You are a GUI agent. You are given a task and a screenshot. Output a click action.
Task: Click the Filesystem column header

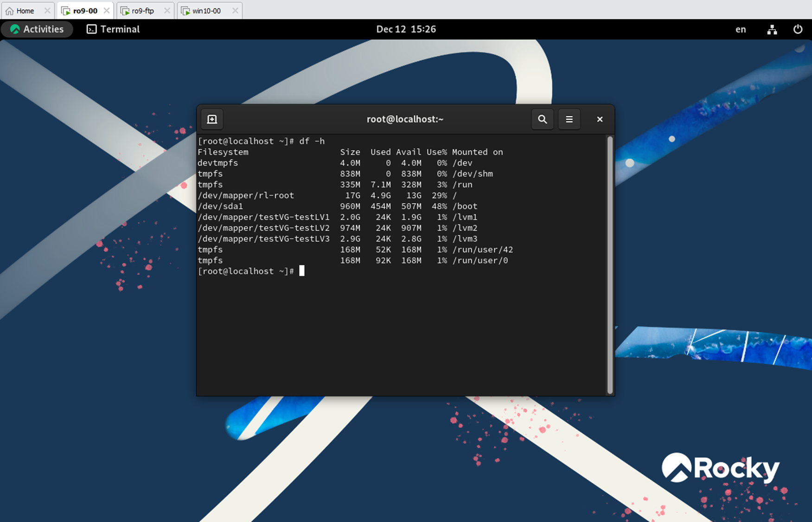pos(223,152)
